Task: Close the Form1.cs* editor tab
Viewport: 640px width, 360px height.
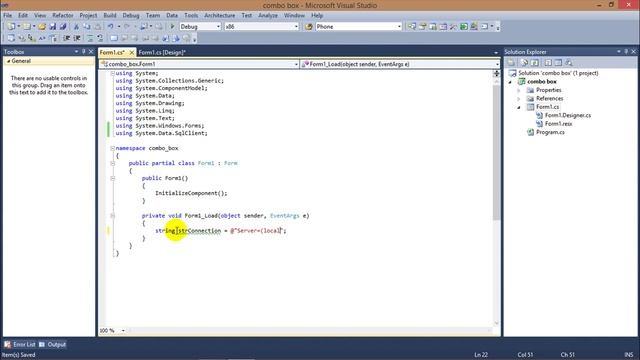Action: coord(131,53)
